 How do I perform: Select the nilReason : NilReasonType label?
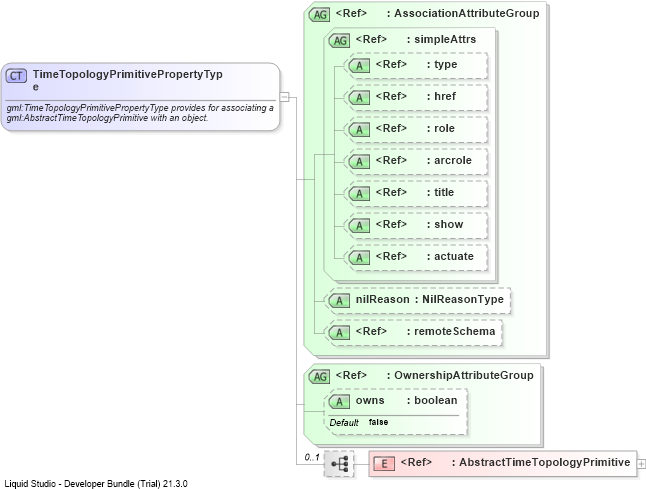coord(430,299)
